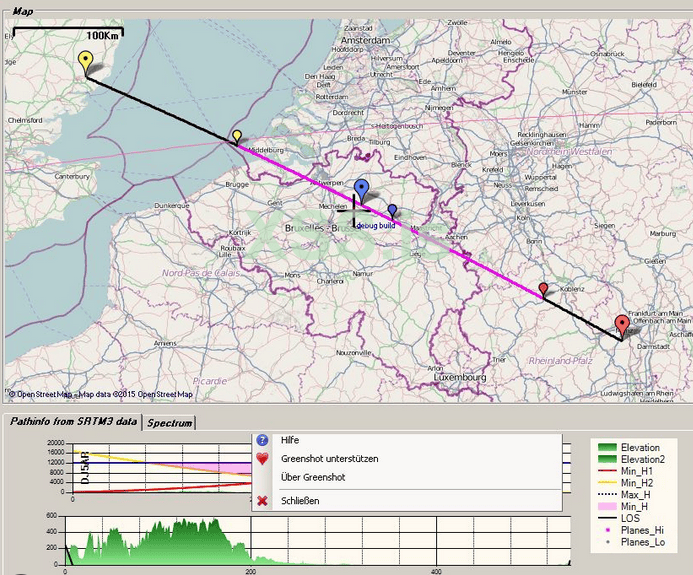Viewport: 693px width, 575px height.
Task: Select Hilfe in the context menu
Action: [x=290, y=440]
